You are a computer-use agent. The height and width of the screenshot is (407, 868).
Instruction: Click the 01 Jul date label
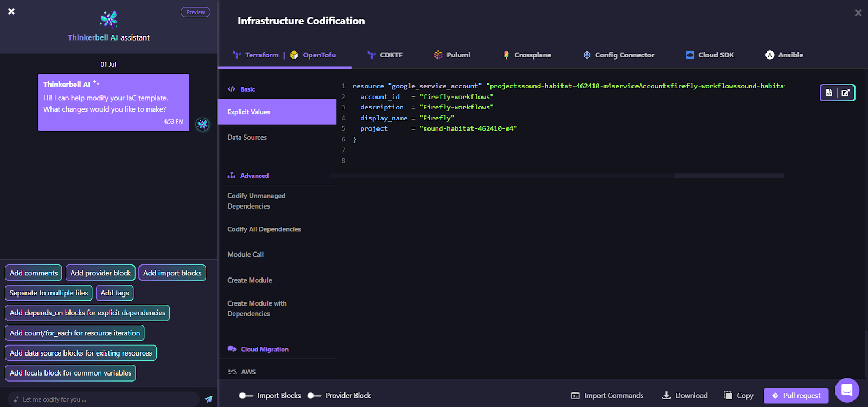pos(108,64)
